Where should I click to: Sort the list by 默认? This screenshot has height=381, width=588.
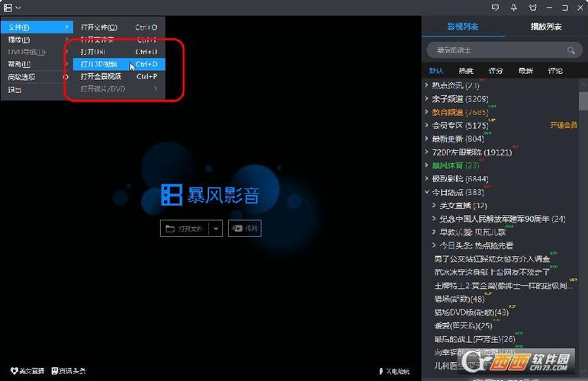tap(435, 70)
